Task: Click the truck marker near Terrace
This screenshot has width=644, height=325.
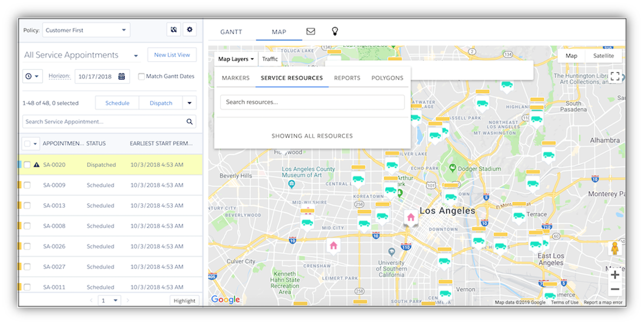Action: (519, 215)
